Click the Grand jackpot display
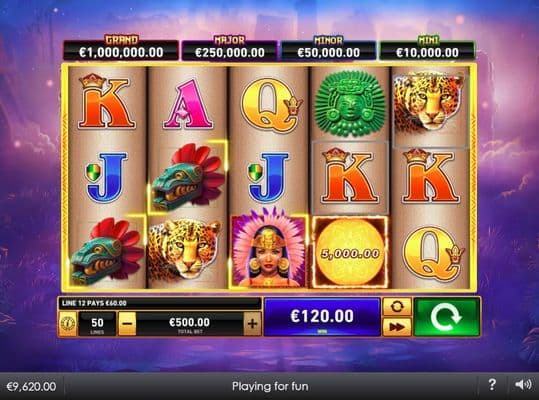 121,48
